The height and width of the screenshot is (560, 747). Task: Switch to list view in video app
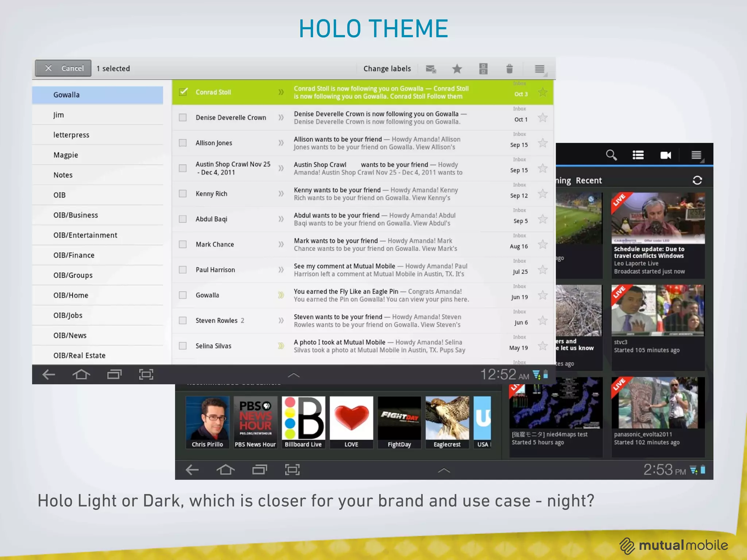638,155
